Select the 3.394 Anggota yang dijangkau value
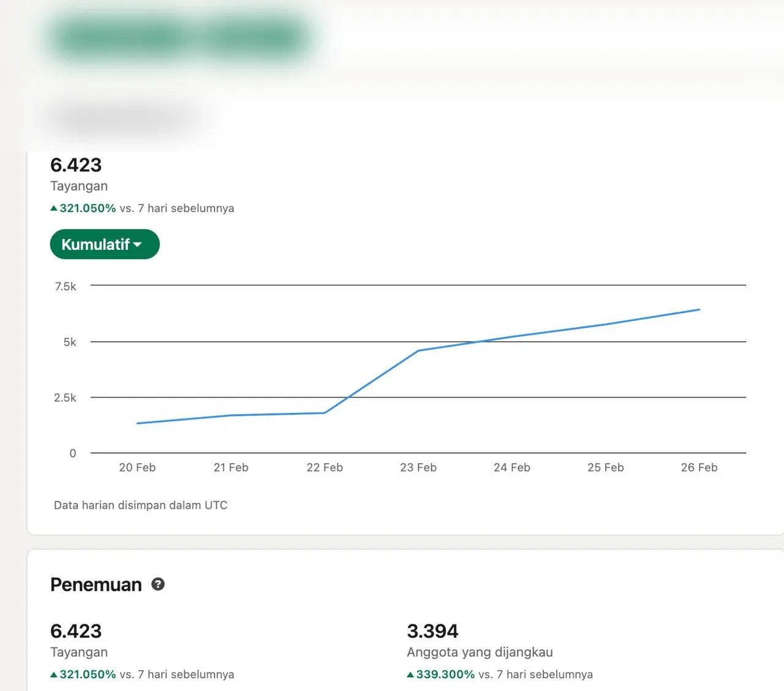The image size is (784, 691). (x=432, y=631)
